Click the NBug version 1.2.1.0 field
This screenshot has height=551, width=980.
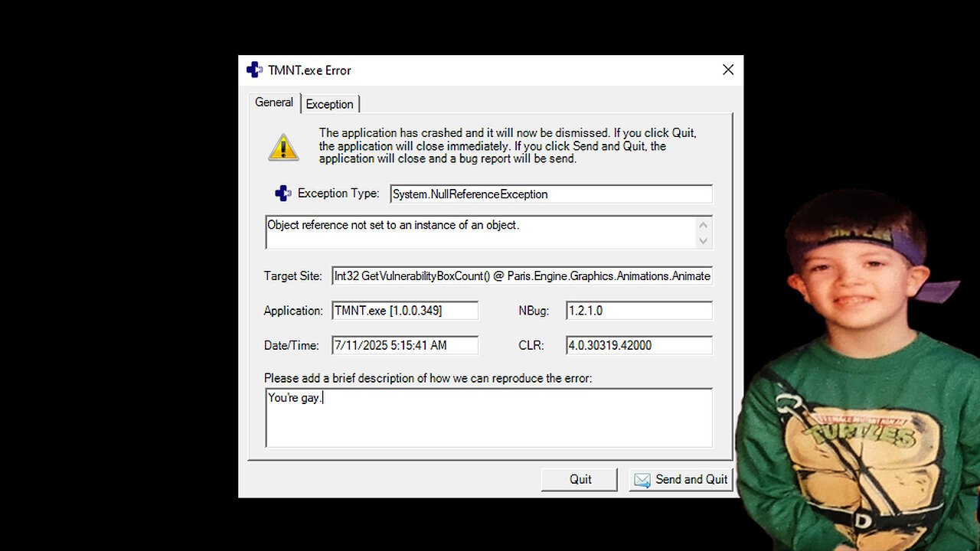pyautogui.click(x=639, y=311)
